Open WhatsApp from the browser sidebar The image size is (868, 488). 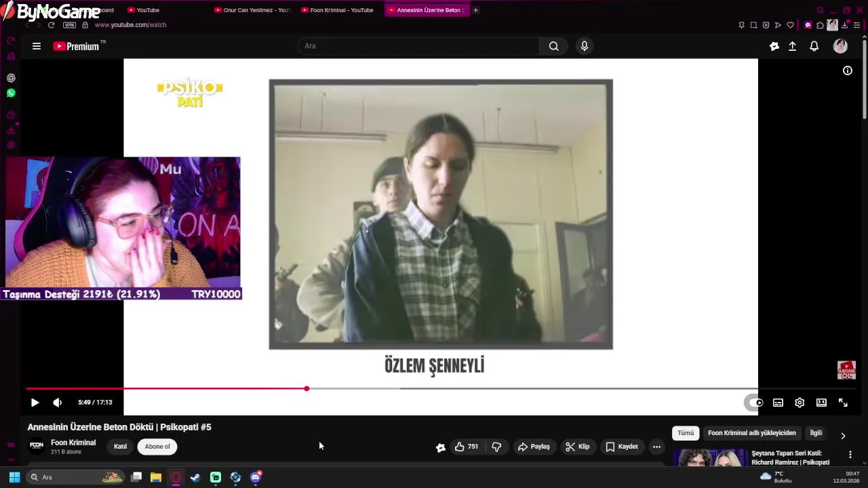click(11, 93)
